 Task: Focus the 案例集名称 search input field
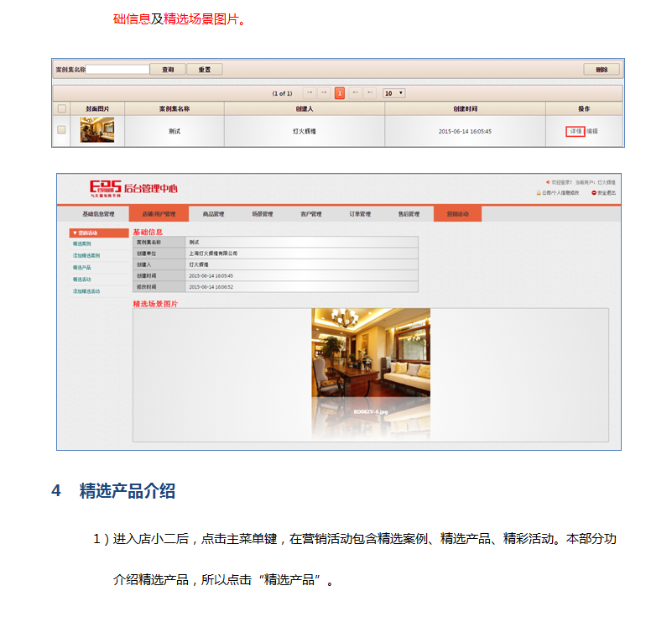click(117, 70)
